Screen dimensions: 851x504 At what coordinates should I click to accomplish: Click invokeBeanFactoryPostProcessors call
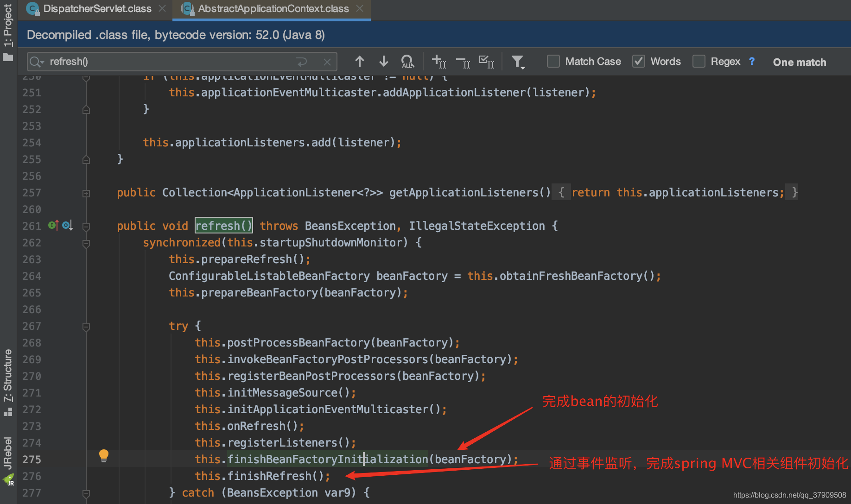(328, 359)
